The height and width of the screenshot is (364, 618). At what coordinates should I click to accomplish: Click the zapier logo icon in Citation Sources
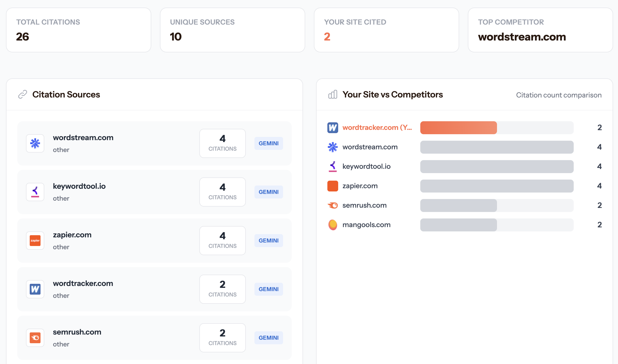tap(35, 241)
